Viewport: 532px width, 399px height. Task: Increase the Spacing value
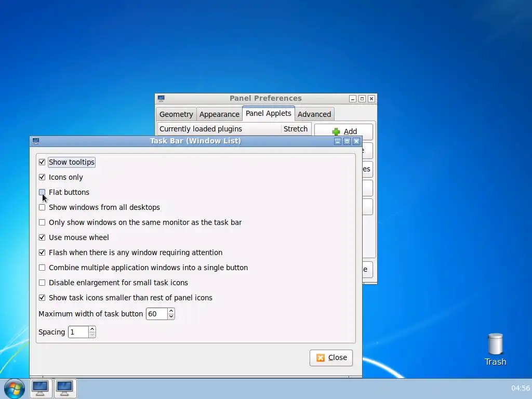coord(92,329)
